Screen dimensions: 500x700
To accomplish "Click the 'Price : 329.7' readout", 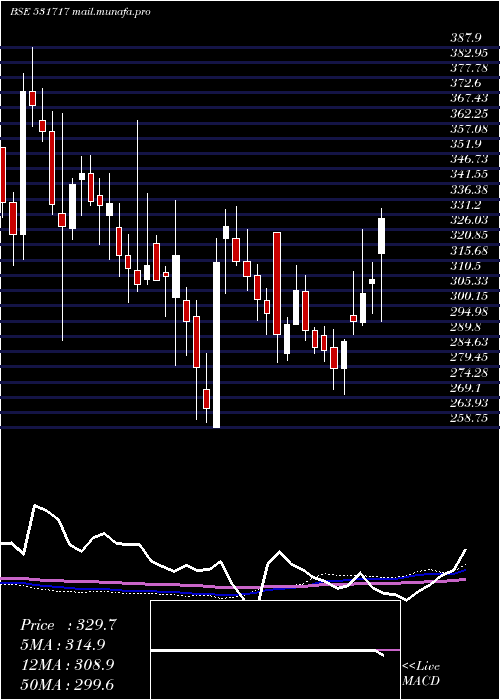I will (x=69, y=625).
